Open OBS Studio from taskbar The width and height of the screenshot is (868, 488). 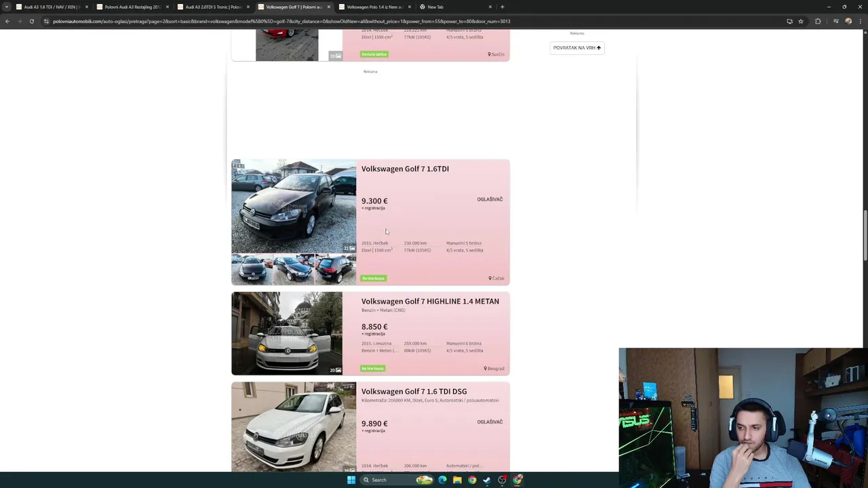(502, 480)
